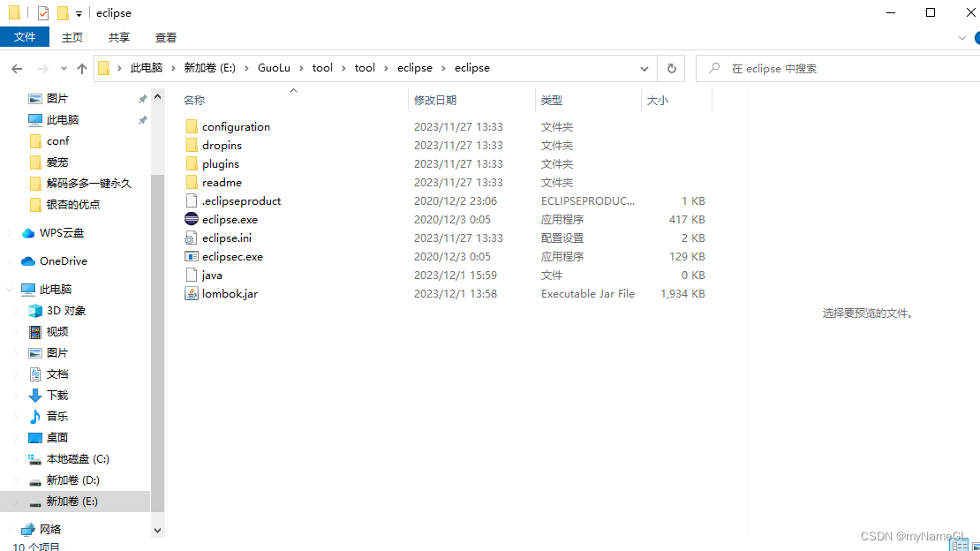The height and width of the screenshot is (551, 980).
Task: Open 文档 in the navigation pane
Action: pos(49,374)
